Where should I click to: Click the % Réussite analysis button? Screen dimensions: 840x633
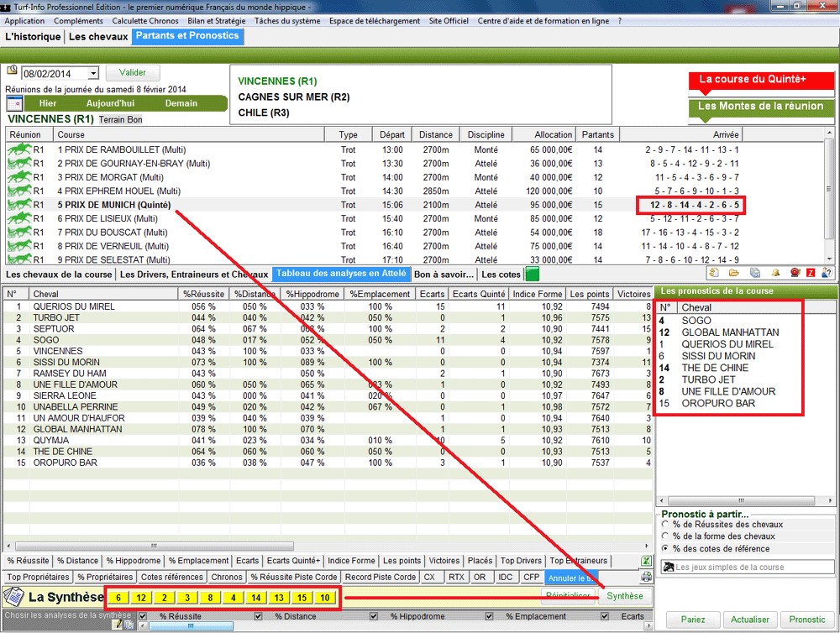[29, 561]
